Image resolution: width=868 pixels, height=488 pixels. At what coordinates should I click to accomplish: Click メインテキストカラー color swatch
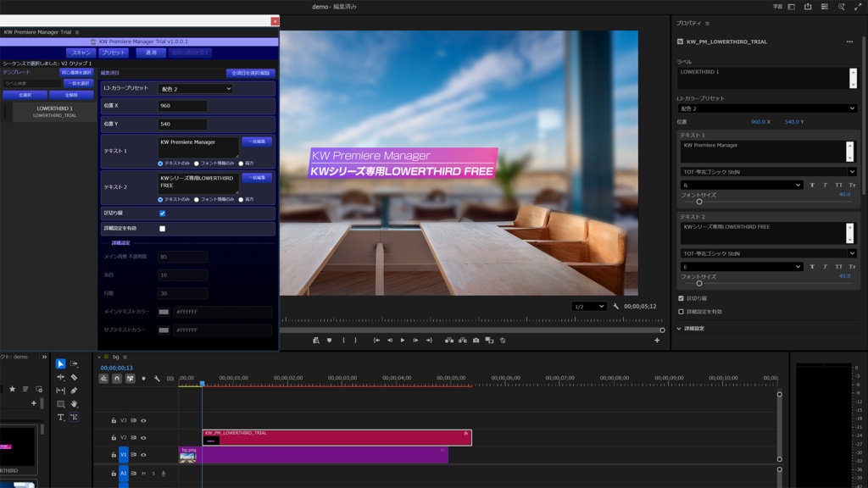(x=164, y=312)
